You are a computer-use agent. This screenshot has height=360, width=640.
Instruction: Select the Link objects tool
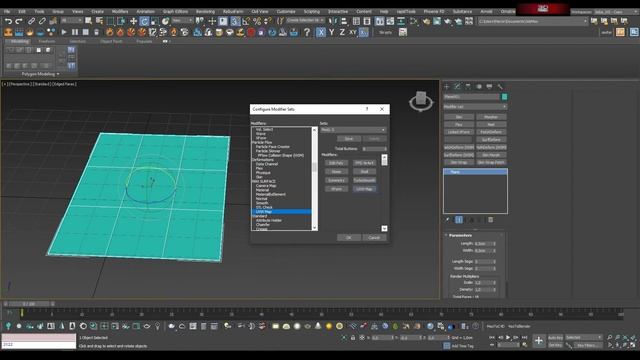[x=31, y=21]
